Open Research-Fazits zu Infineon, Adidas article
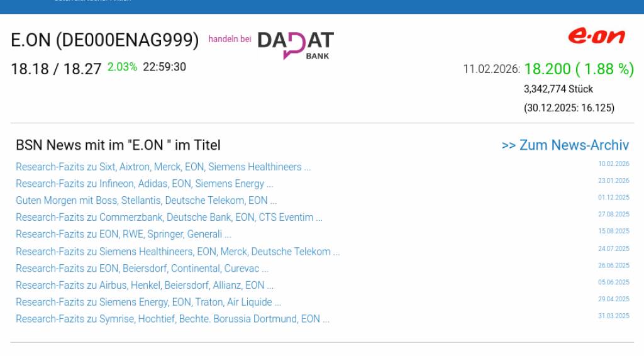Viewport: 644px width, 356px height. [x=144, y=184]
